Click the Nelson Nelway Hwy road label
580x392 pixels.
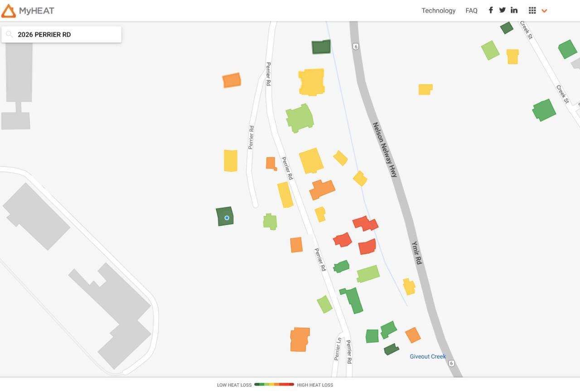pyautogui.click(x=385, y=149)
